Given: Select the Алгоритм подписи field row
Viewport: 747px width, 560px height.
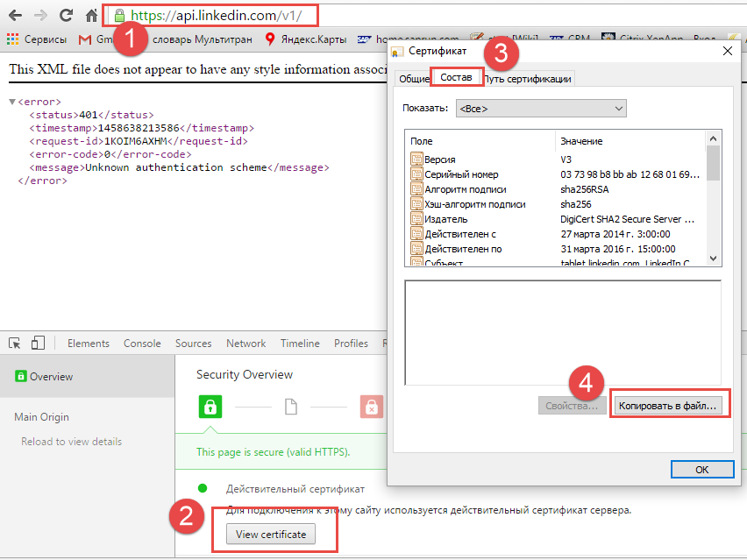Looking at the screenshot, I should tap(556, 189).
